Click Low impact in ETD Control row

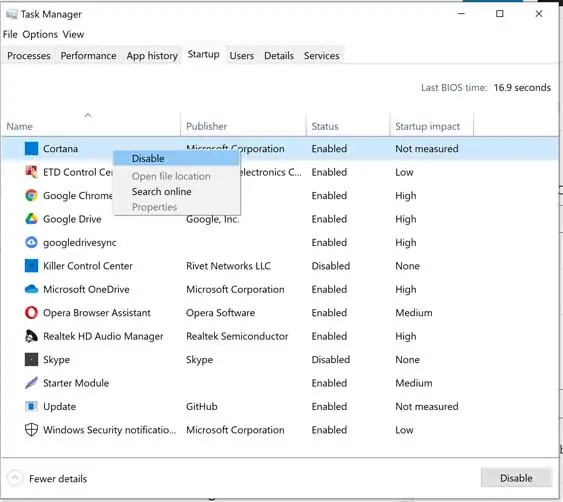(404, 172)
